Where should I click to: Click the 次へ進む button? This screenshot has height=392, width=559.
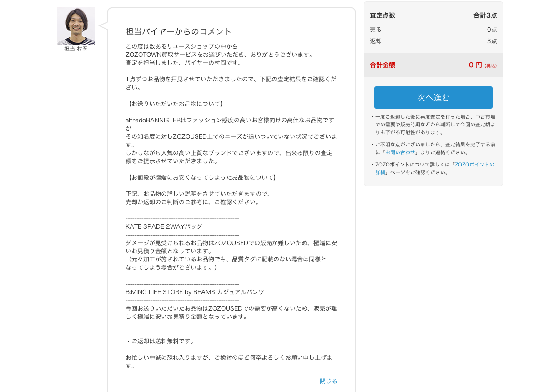tap(433, 97)
